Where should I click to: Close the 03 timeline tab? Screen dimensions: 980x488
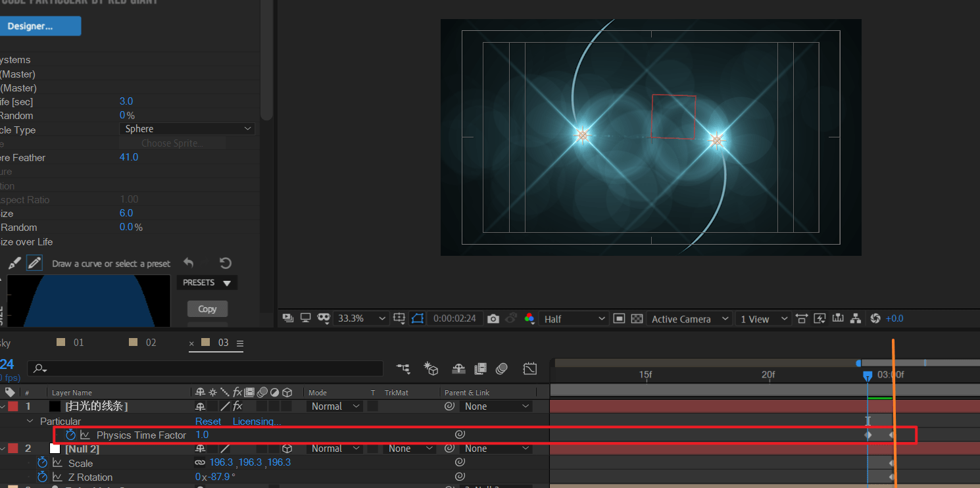point(192,343)
